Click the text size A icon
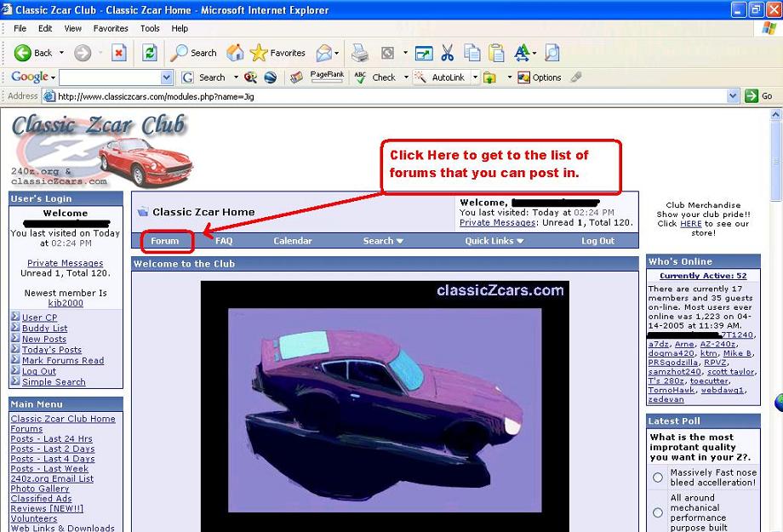Screen dimensions: 783x532 point(522,53)
